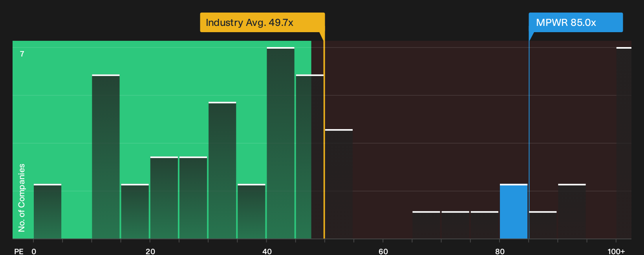Click the MPWR 85.0x label
The height and width of the screenshot is (255, 644).
576,22
